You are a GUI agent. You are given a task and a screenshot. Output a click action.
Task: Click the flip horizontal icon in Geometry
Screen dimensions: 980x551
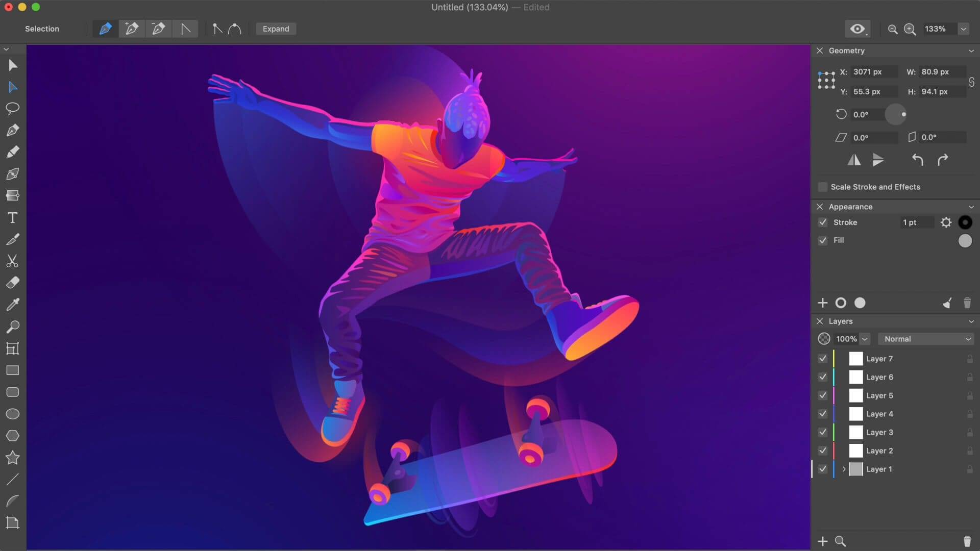pyautogui.click(x=854, y=160)
